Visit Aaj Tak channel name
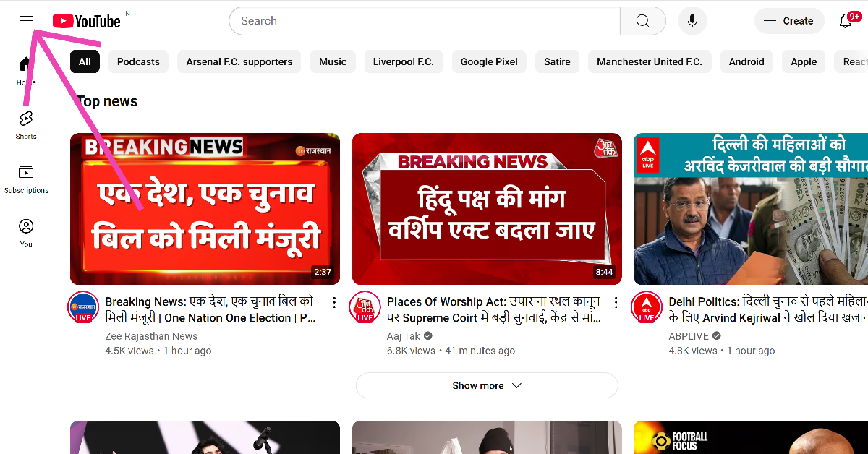The height and width of the screenshot is (454, 868). [x=404, y=336]
